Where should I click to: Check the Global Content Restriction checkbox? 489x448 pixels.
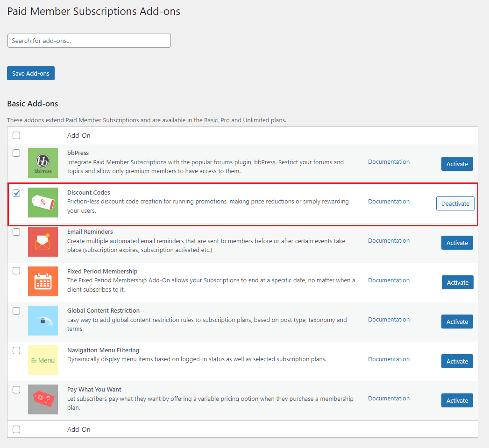16,311
